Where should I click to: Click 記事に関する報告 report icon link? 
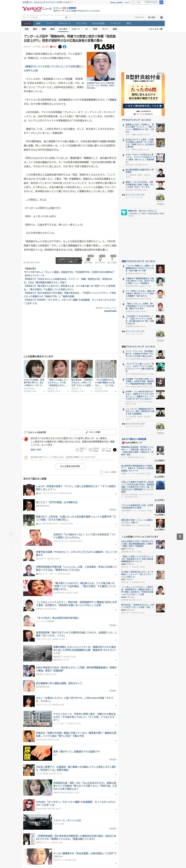[x=31, y=262]
